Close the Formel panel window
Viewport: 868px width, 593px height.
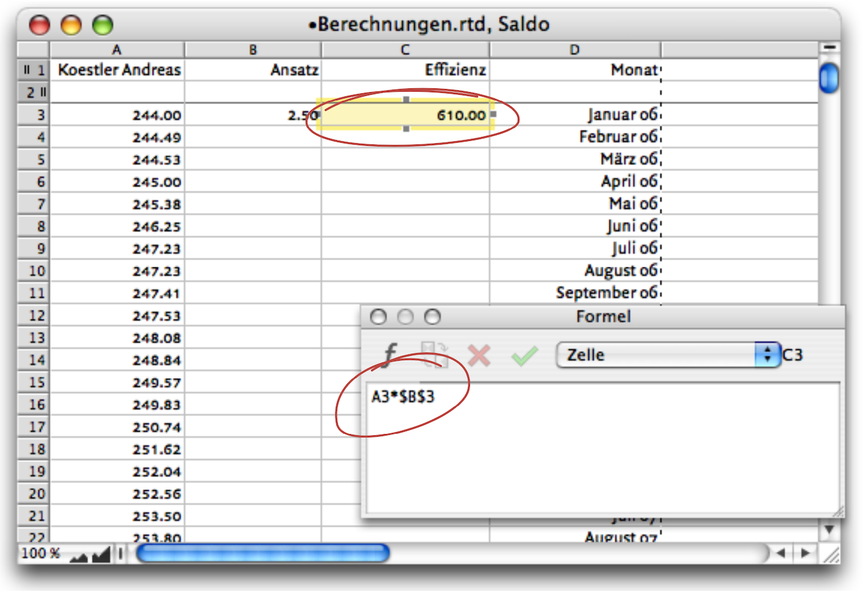378,317
